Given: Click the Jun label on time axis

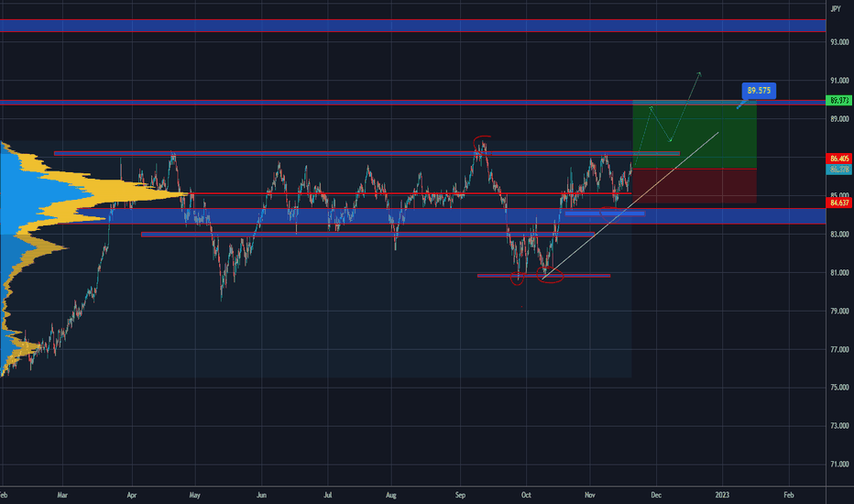Looking at the screenshot, I should (261, 495).
